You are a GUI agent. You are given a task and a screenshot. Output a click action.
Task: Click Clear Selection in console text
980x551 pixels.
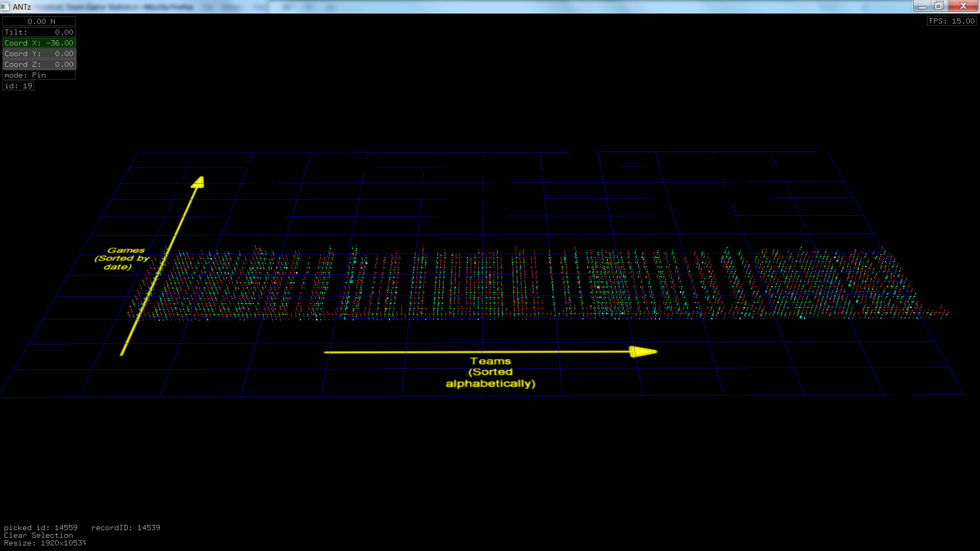[38, 535]
